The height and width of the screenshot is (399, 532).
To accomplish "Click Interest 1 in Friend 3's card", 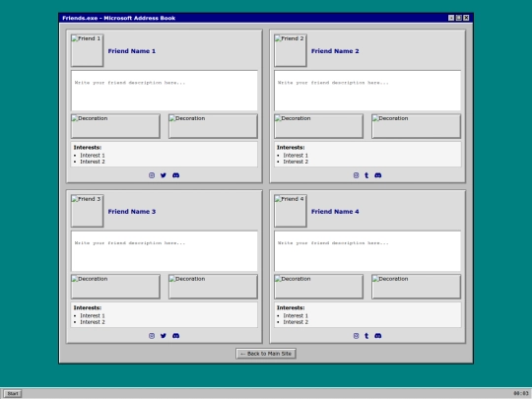I will click(93, 316).
